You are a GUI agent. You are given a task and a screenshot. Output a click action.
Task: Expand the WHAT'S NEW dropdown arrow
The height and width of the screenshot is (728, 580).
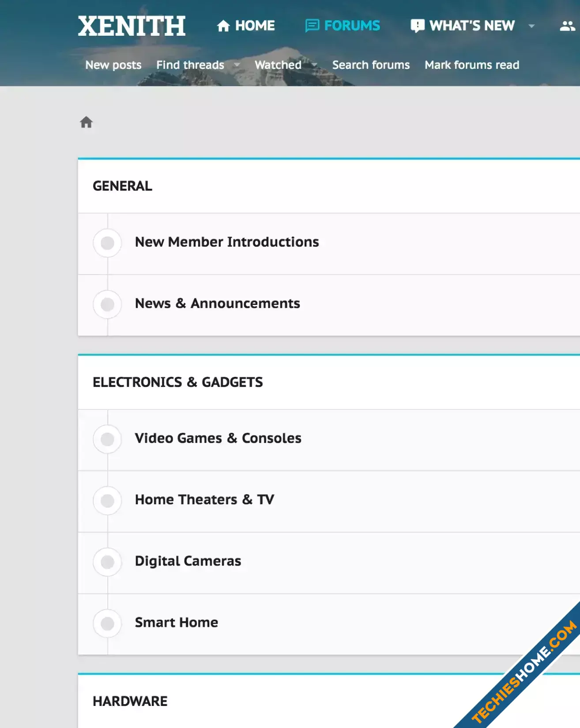(532, 26)
